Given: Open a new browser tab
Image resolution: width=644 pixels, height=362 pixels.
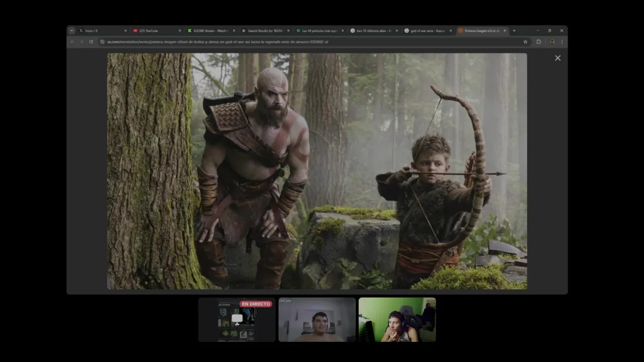Looking at the screenshot, I should pyautogui.click(x=514, y=31).
